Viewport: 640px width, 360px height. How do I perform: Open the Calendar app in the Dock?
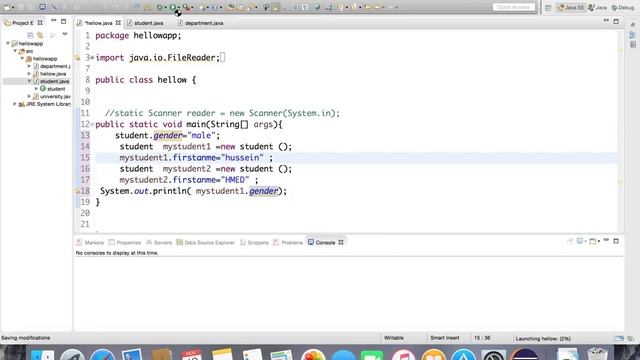191,354
